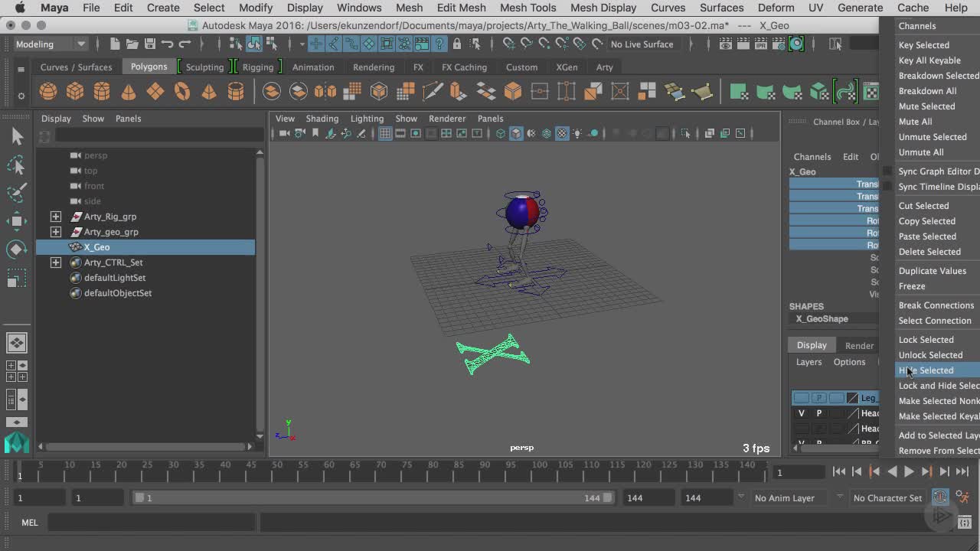Click the Redo arrow icon

pyautogui.click(x=185, y=44)
